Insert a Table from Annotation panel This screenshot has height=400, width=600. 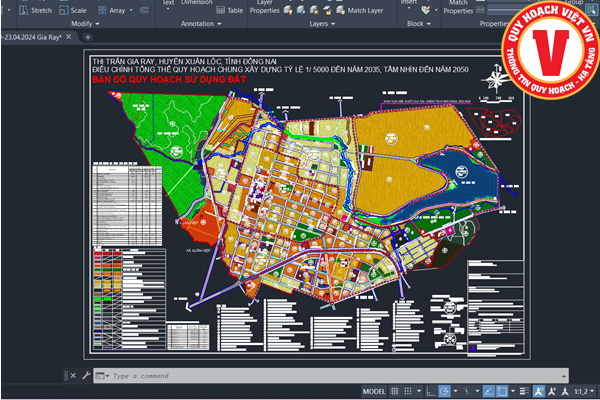229,10
